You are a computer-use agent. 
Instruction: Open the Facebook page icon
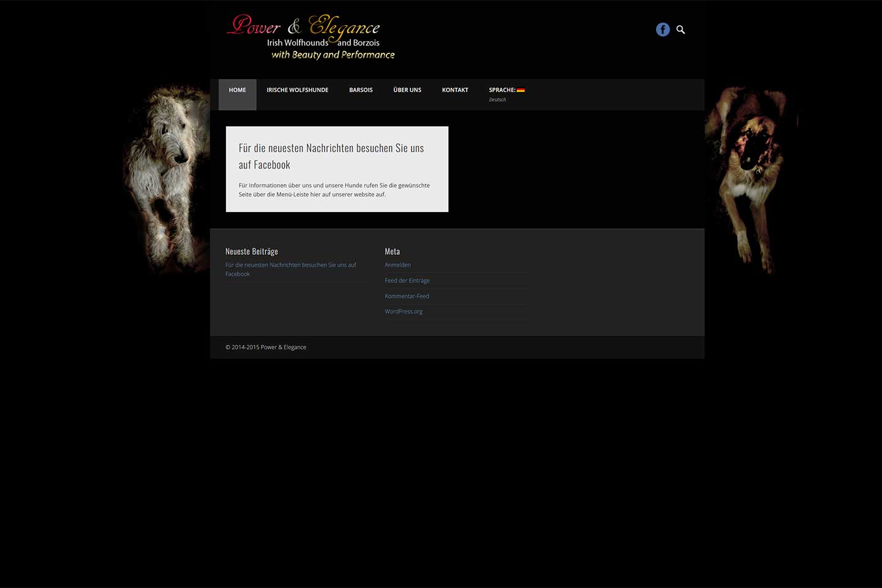[663, 29]
